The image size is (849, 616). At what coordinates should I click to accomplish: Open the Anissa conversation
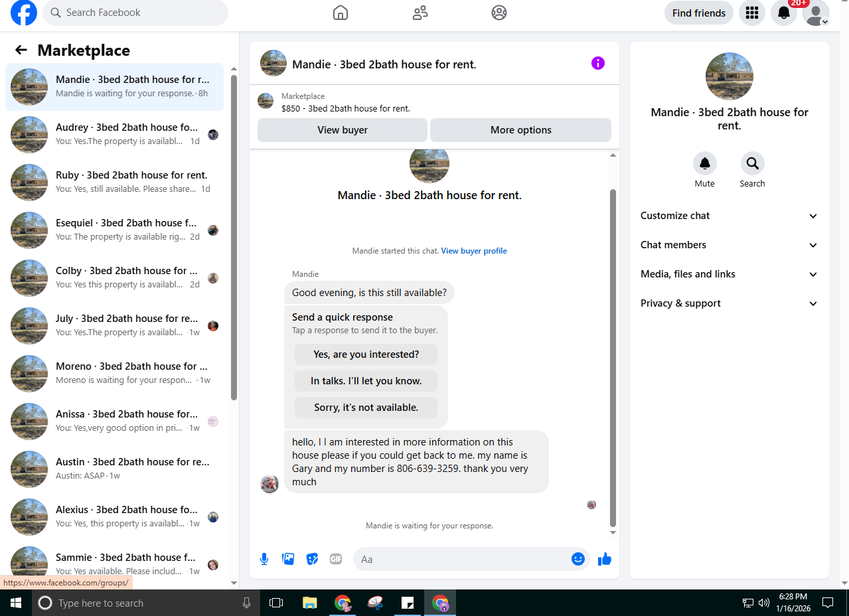pyautogui.click(x=114, y=422)
